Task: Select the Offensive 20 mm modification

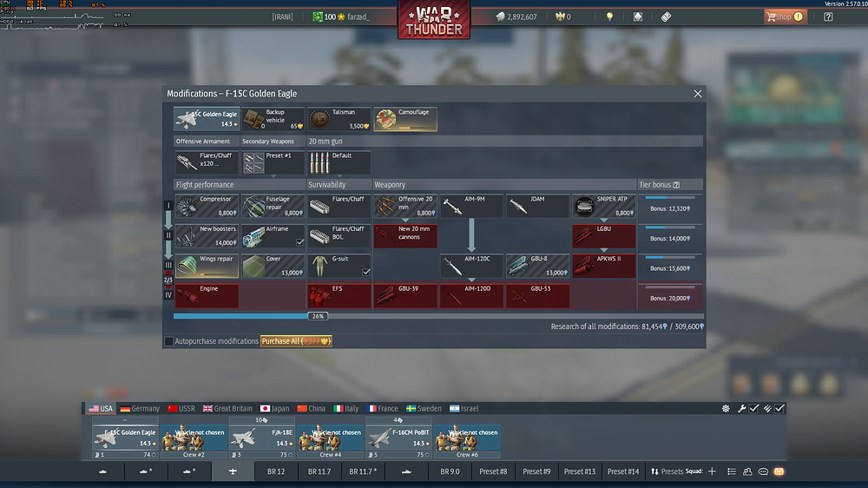Action: click(x=405, y=206)
